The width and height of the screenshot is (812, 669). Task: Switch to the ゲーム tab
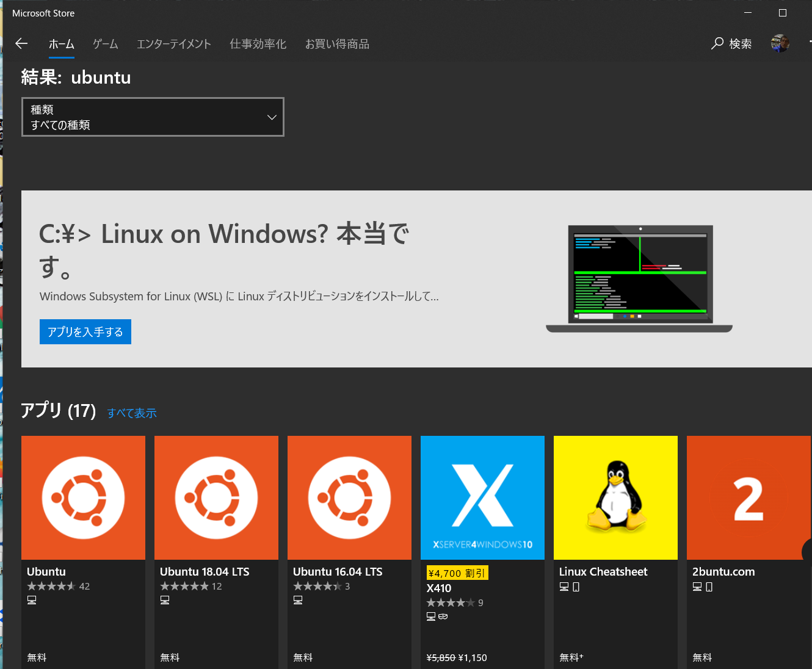pos(105,44)
